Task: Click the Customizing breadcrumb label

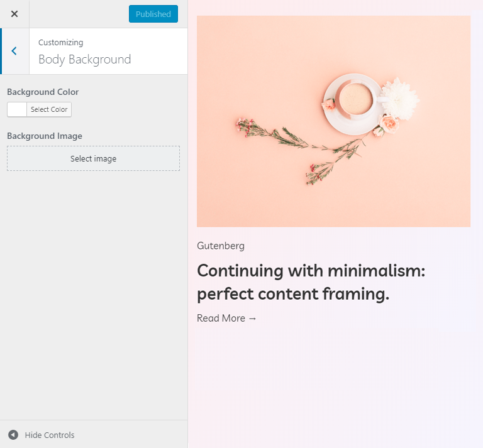Action: click(60, 43)
